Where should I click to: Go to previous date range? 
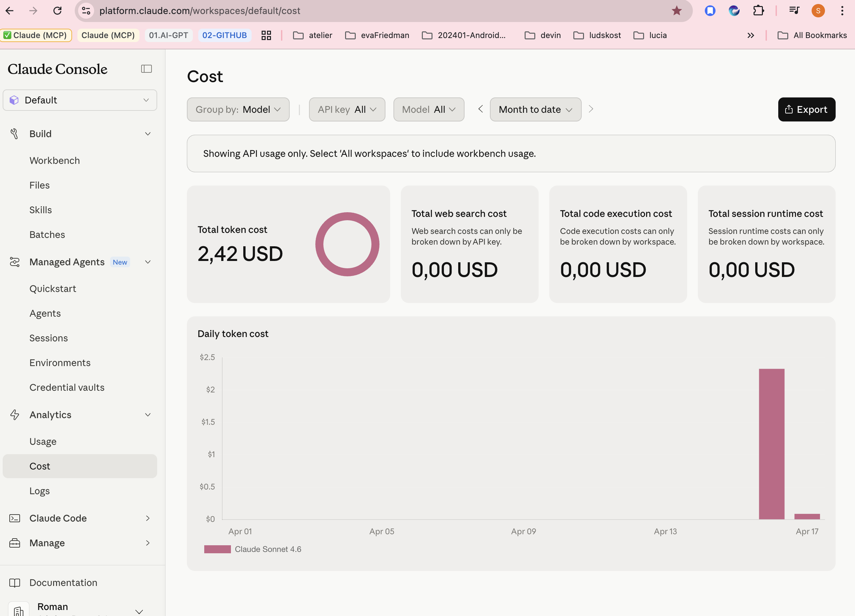coord(480,109)
